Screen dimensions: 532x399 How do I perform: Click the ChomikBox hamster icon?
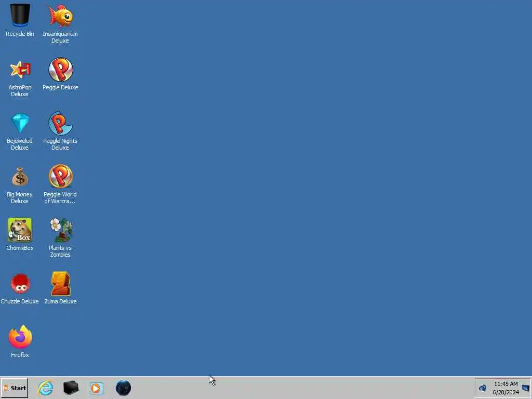pyautogui.click(x=20, y=230)
